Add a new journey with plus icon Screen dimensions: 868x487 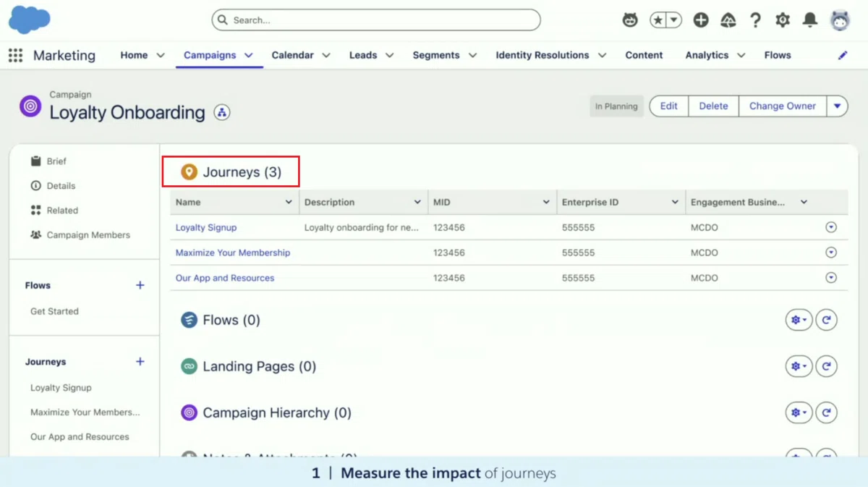tap(140, 361)
